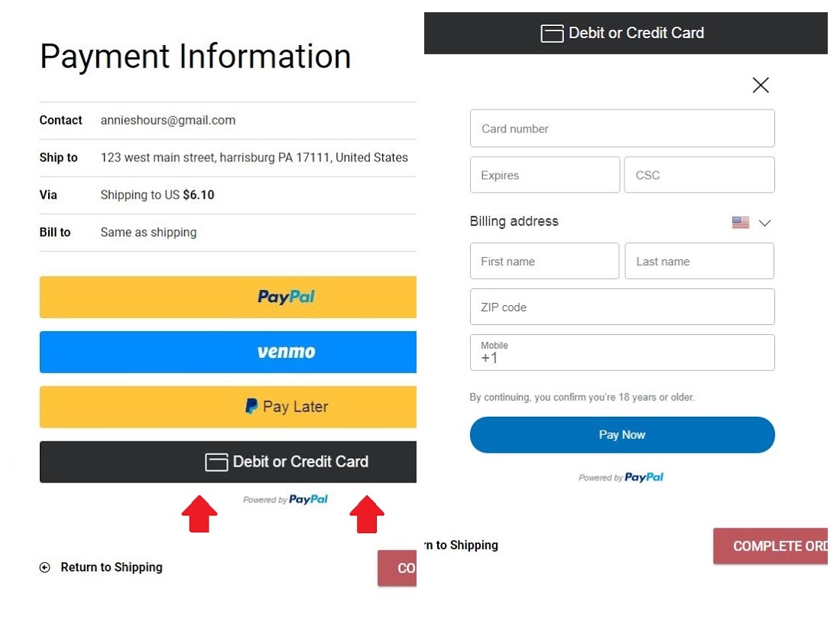The height and width of the screenshot is (631, 840).
Task: Click the card icon in the right panel header
Action: coord(552,33)
